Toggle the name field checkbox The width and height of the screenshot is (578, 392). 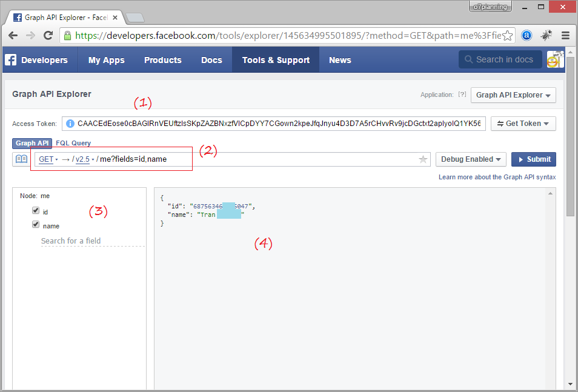(36, 224)
